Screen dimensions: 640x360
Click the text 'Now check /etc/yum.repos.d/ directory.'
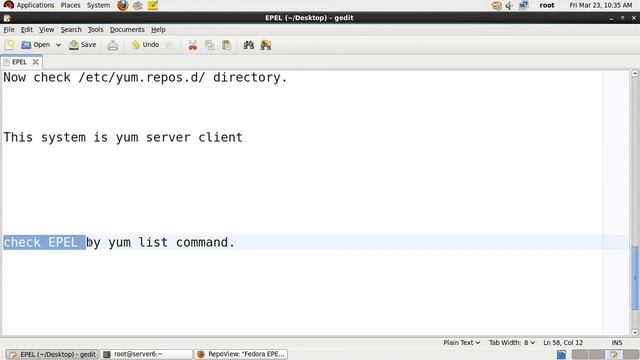pyautogui.click(x=145, y=77)
